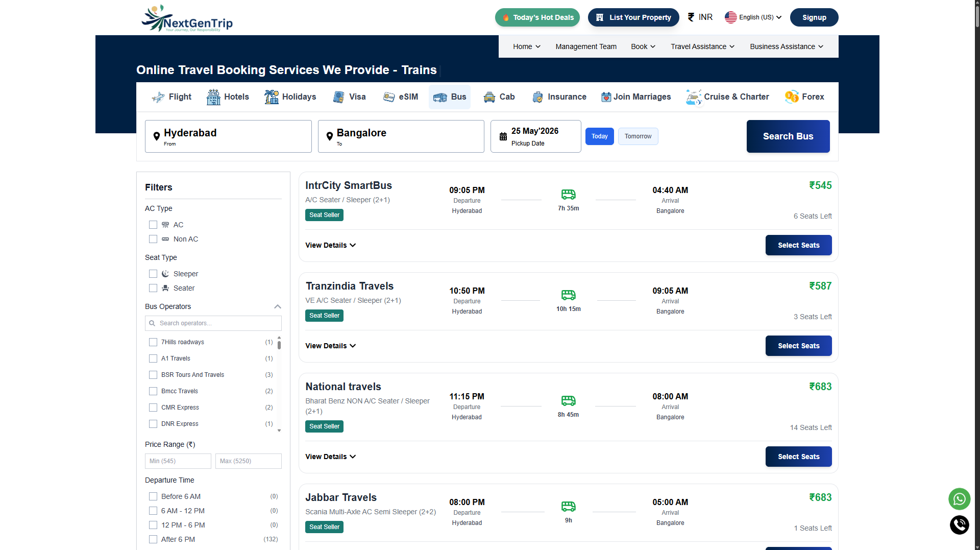Collapse the Bus Operators section
The height and width of the screenshot is (550, 980).
(278, 306)
